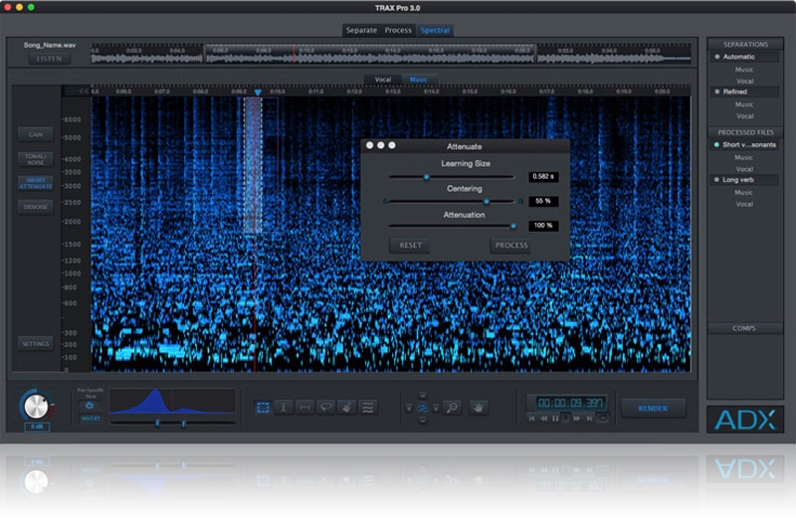Adjust the Learning Size slider handle

pos(427,177)
